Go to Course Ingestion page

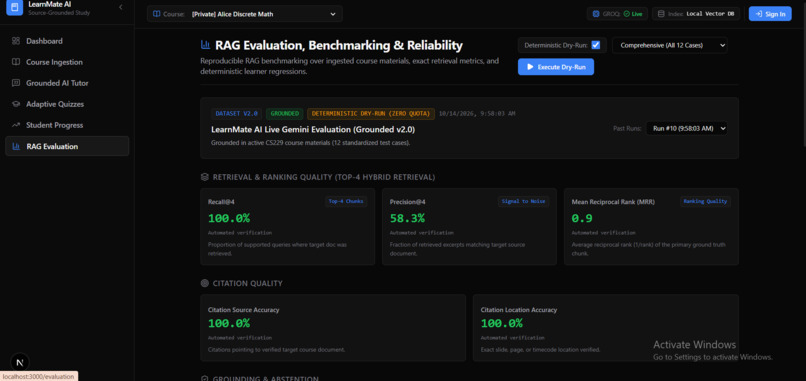pyautogui.click(x=67, y=62)
